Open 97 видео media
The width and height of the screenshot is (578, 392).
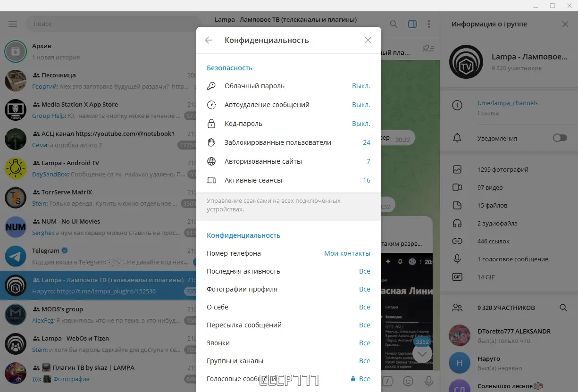[x=509, y=187]
